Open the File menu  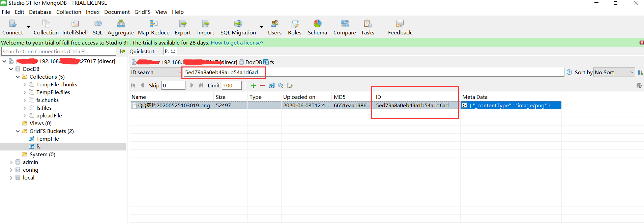point(6,12)
